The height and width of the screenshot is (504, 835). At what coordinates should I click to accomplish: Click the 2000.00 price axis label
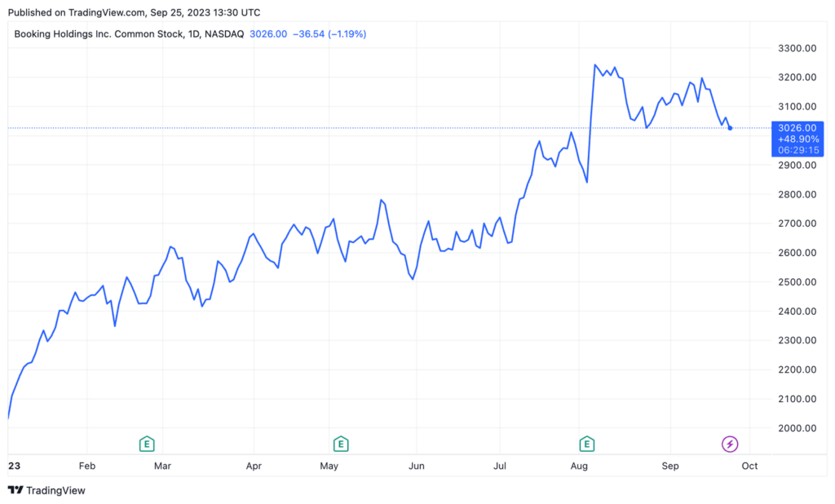point(797,428)
